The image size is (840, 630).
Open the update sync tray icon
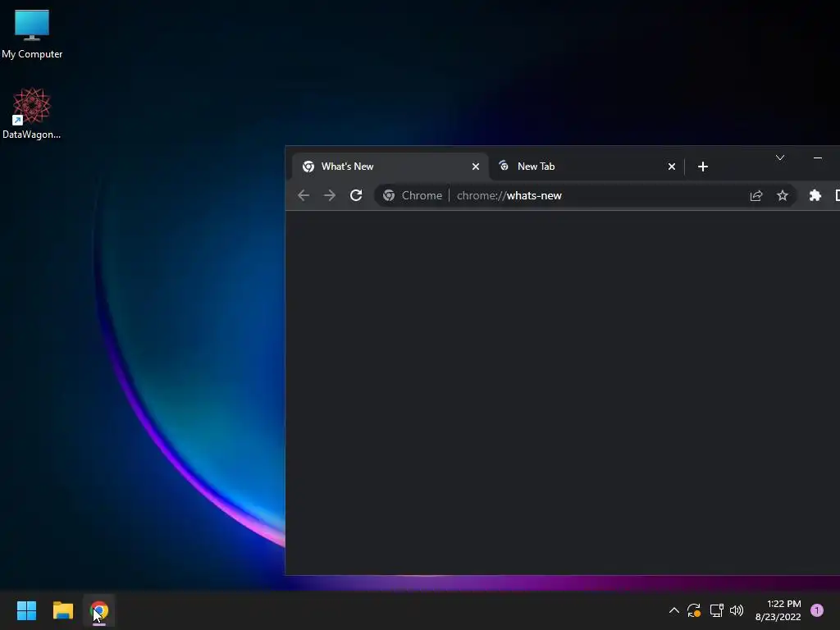pyautogui.click(x=694, y=610)
